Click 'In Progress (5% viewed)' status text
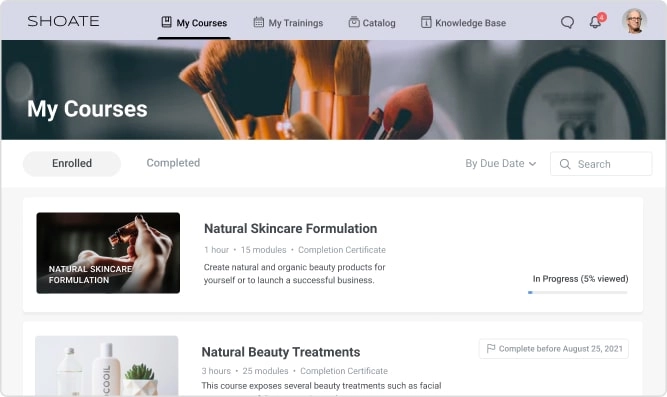This screenshot has width=667, height=397. (580, 279)
